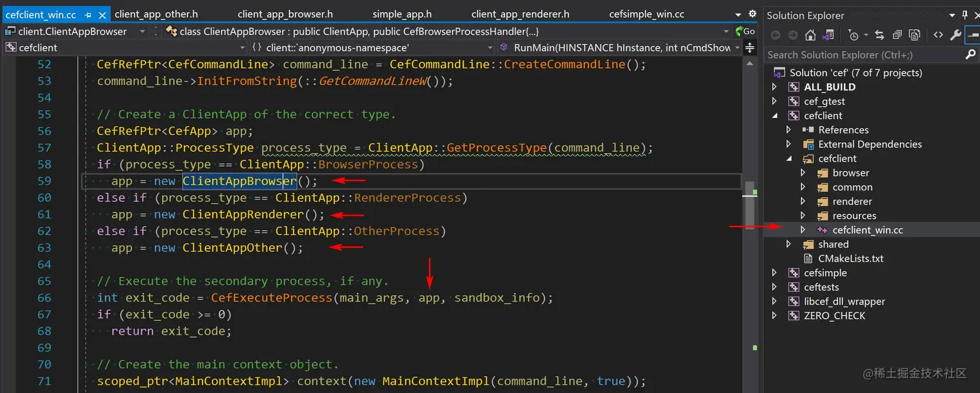Select the cefsimple project
Image resolution: width=980 pixels, height=393 pixels.
pos(825,272)
